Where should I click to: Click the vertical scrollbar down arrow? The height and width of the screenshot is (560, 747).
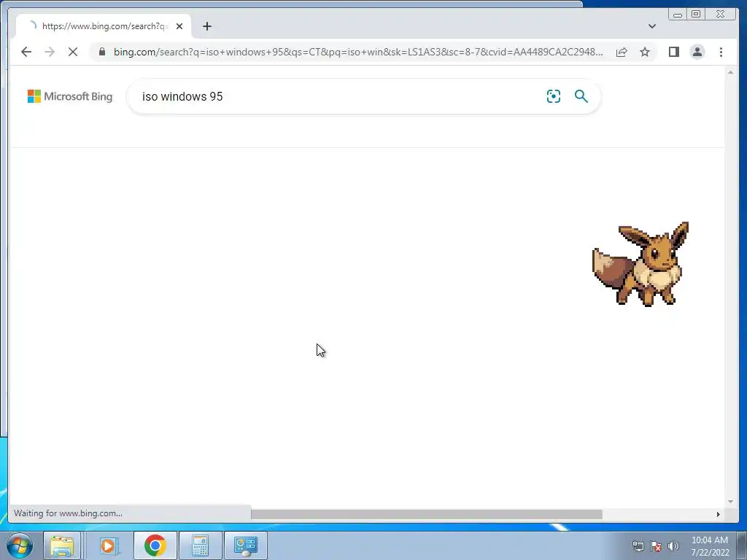coord(730,502)
